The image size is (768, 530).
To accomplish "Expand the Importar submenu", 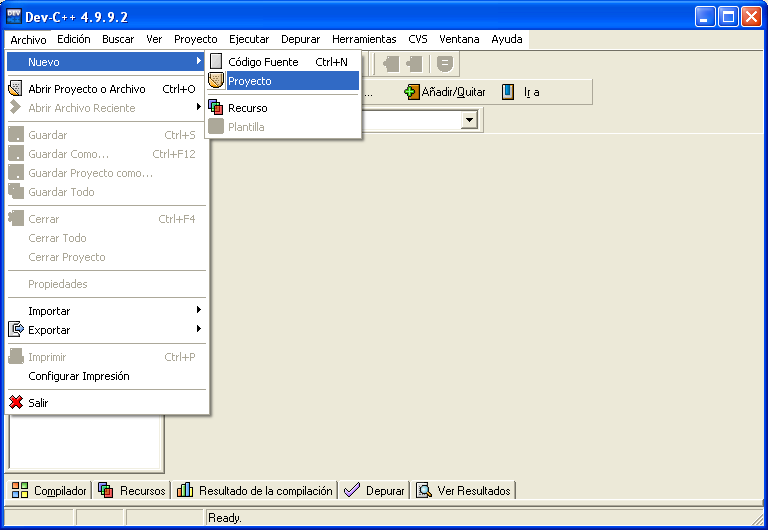I will coord(106,311).
